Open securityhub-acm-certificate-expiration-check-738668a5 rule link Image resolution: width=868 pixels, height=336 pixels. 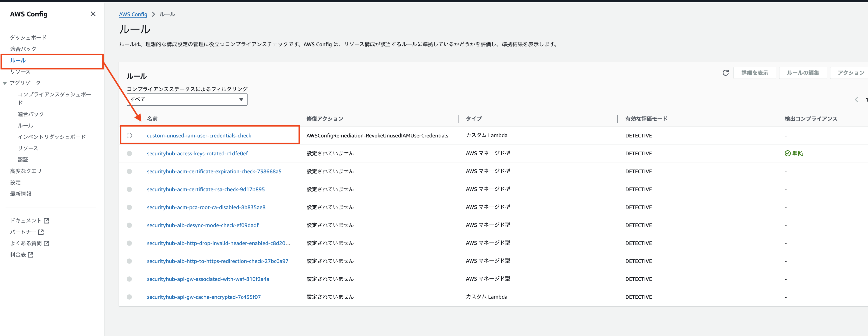pyautogui.click(x=214, y=171)
